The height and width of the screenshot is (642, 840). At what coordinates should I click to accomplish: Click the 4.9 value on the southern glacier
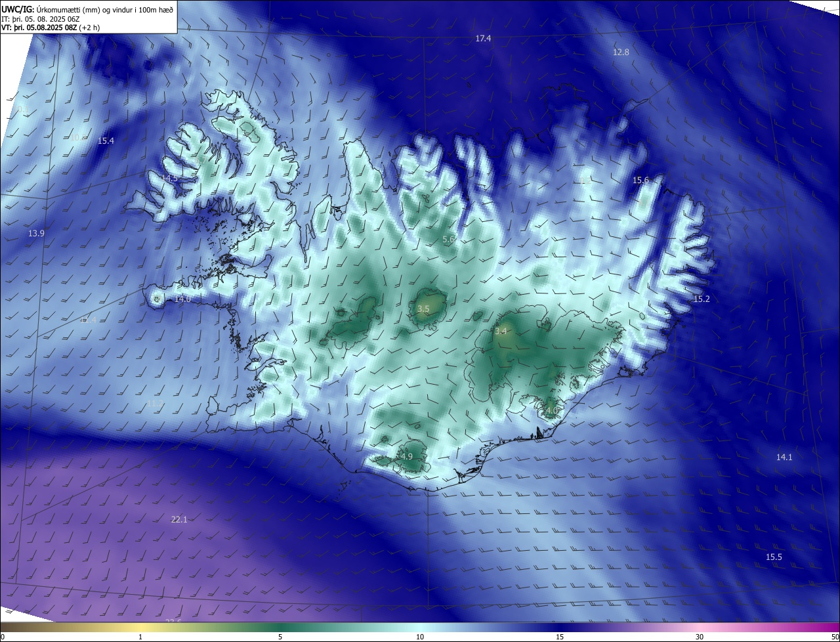pos(406,457)
